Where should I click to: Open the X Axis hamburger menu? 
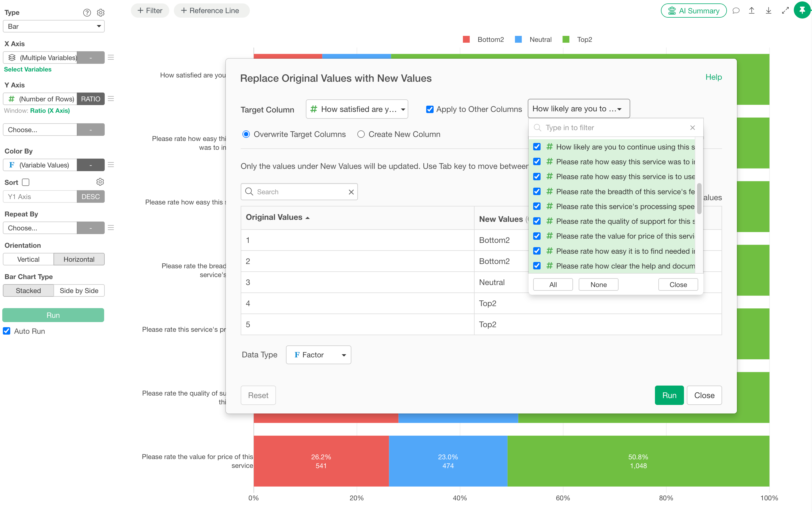point(111,57)
